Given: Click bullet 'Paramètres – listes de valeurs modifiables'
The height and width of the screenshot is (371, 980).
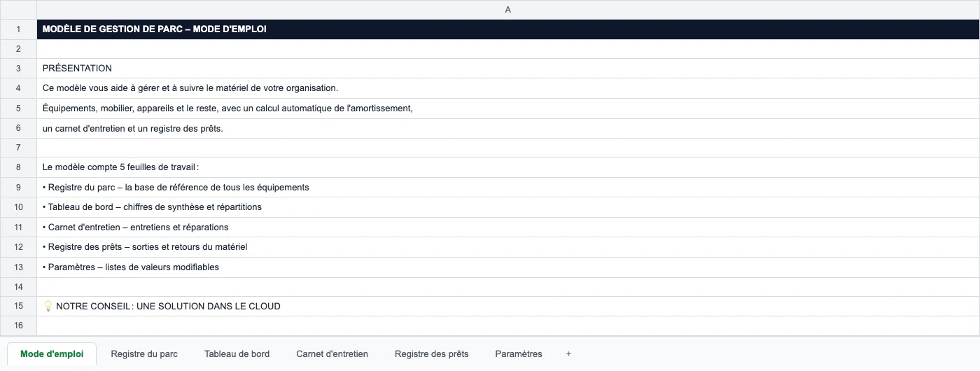Looking at the screenshot, I should click(x=507, y=267).
